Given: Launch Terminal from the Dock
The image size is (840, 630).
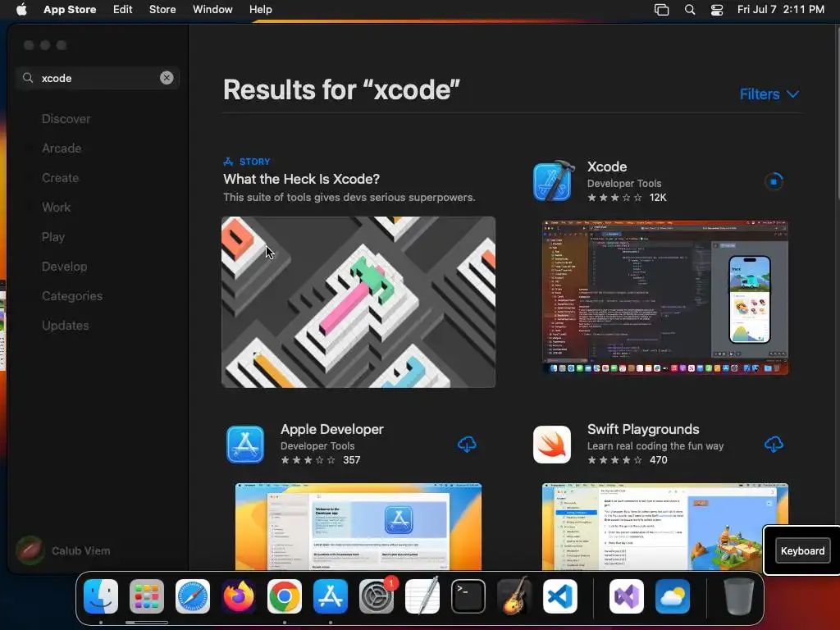Looking at the screenshot, I should tap(468, 596).
